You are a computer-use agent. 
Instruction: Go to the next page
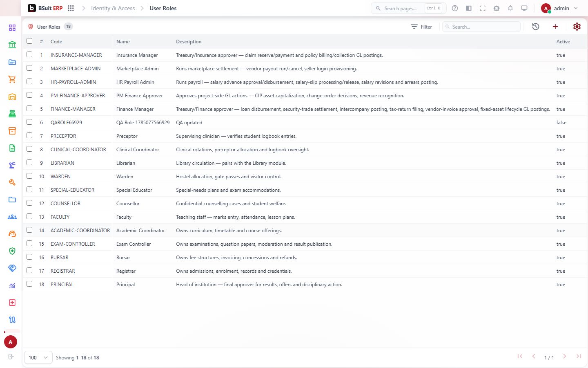click(565, 357)
